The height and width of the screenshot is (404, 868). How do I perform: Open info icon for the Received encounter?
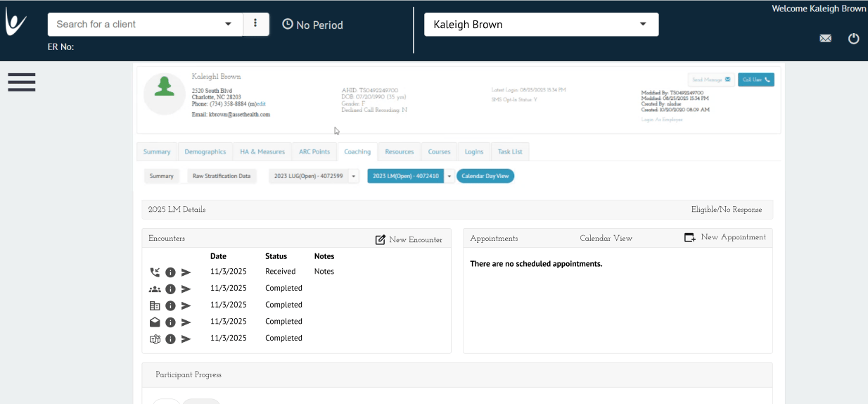170,272
